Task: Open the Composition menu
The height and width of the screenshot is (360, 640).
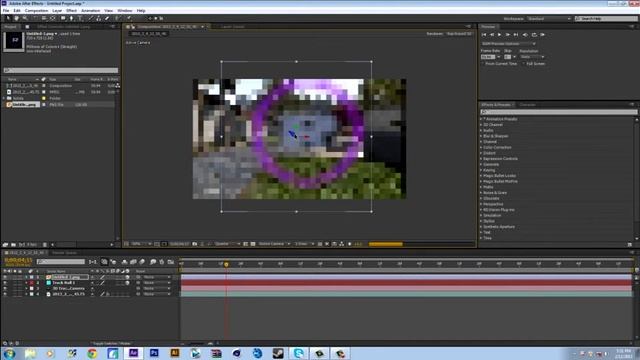Action: (37, 11)
